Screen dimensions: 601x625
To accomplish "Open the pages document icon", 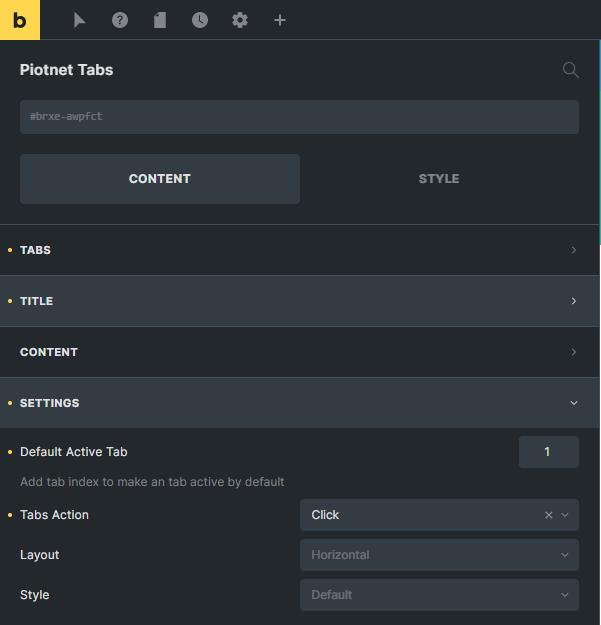I will pyautogui.click(x=160, y=20).
